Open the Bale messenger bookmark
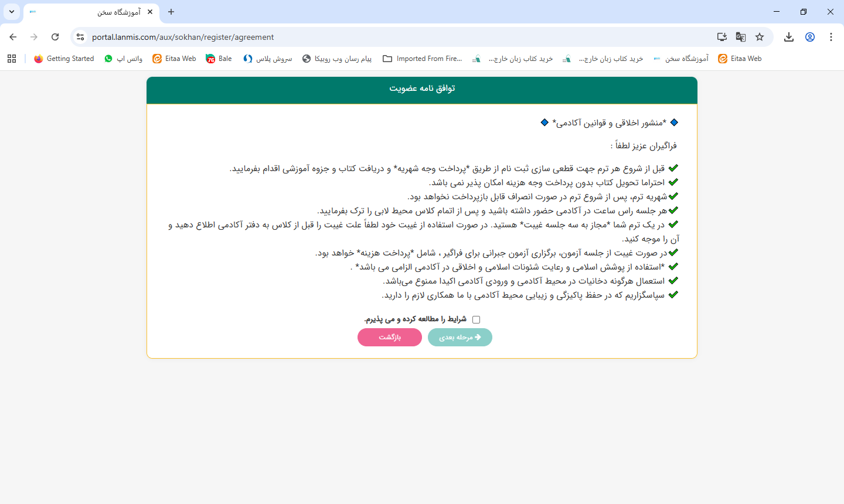Viewport: 844px width, 504px height. 218,58
